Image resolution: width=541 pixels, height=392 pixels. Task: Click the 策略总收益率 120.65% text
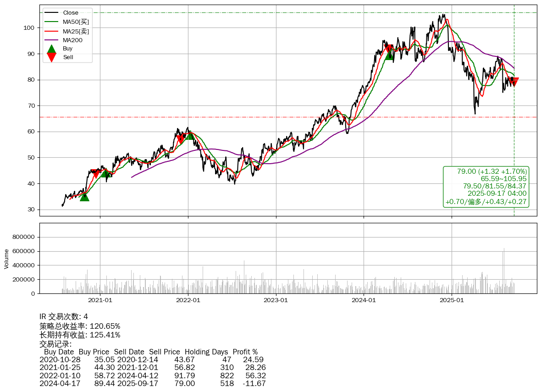tap(80, 326)
